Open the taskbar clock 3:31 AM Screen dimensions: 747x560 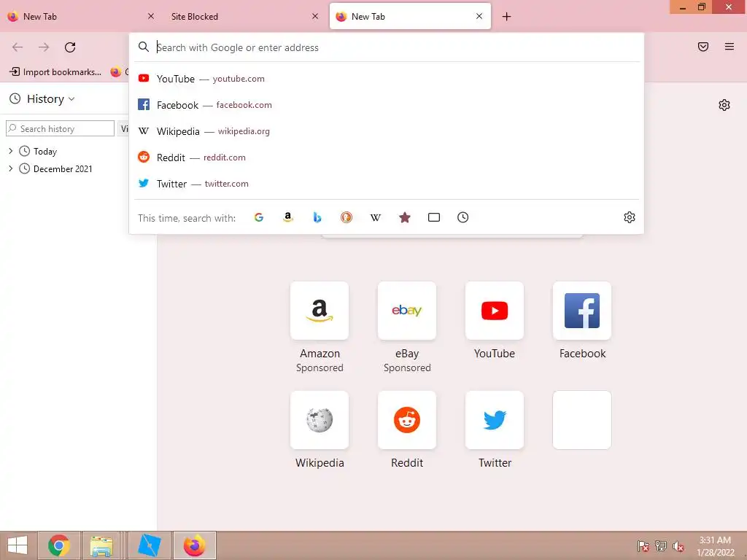coord(715,546)
